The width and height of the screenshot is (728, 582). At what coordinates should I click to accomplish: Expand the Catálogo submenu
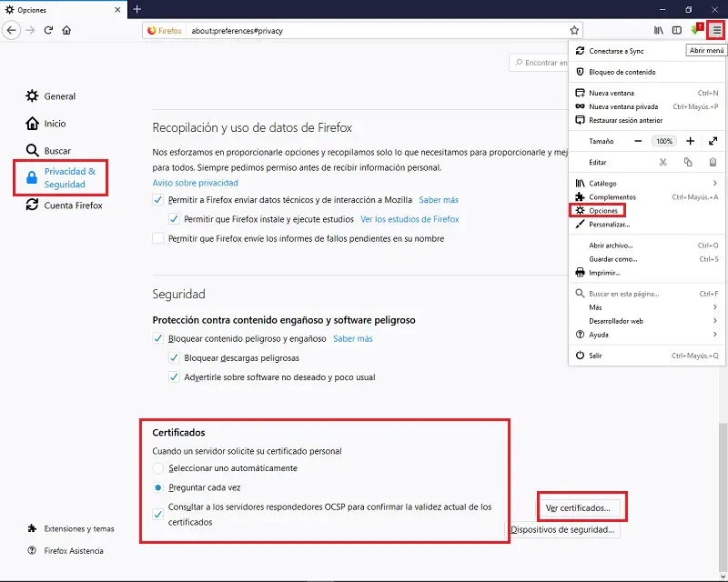[647, 184]
